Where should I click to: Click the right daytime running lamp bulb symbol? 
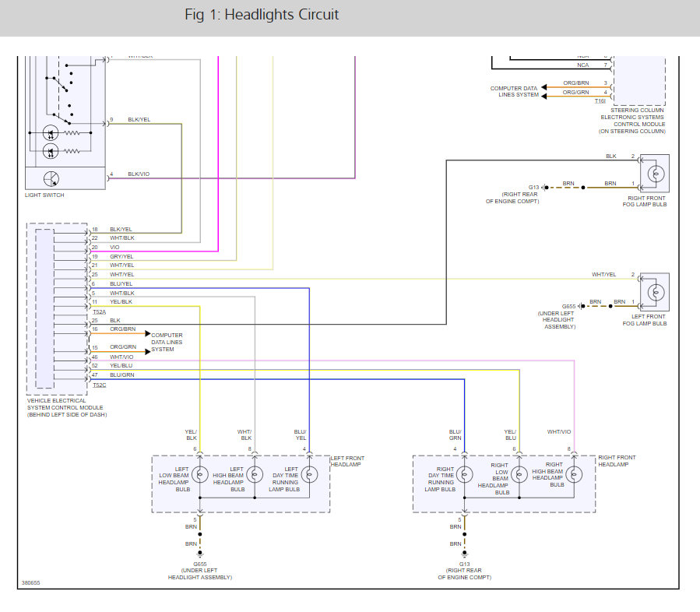464,474
